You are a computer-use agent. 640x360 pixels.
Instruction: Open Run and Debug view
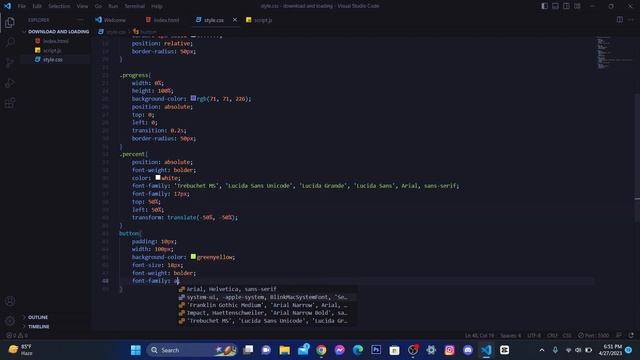10,83
